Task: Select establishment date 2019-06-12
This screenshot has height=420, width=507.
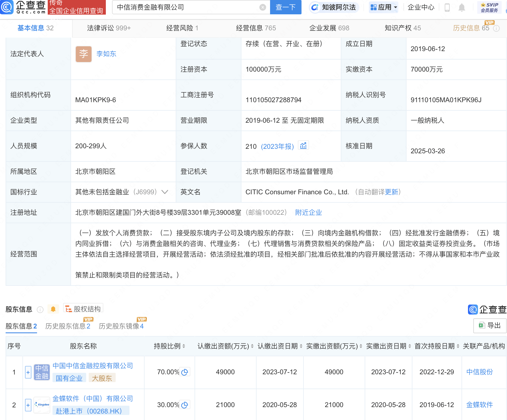Action: pos(428,49)
